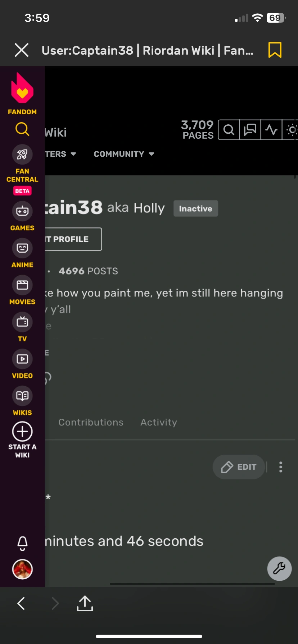
Task: Open the Anime section icon
Action: [22, 248]
